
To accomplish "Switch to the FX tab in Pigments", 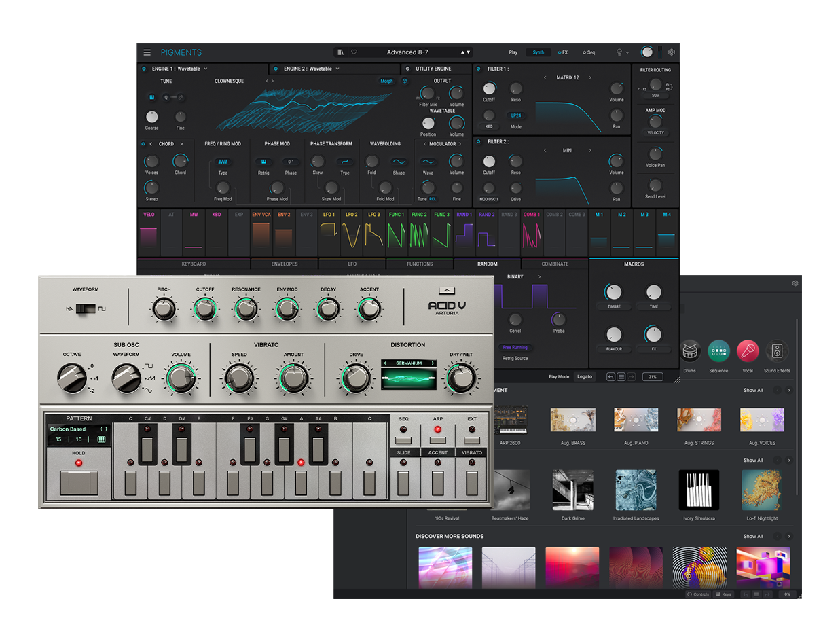I will point(563,52).
